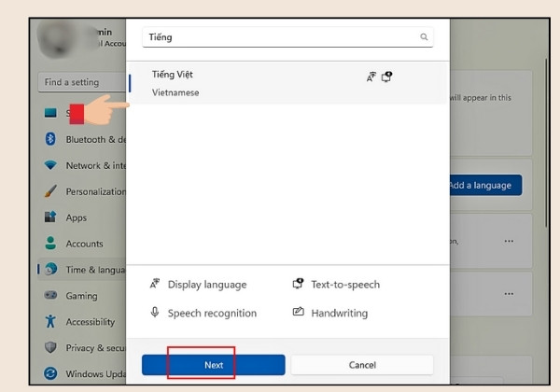560x392 pixels.
Task: Click the Find a setting search box
Action: coord(82,82)
